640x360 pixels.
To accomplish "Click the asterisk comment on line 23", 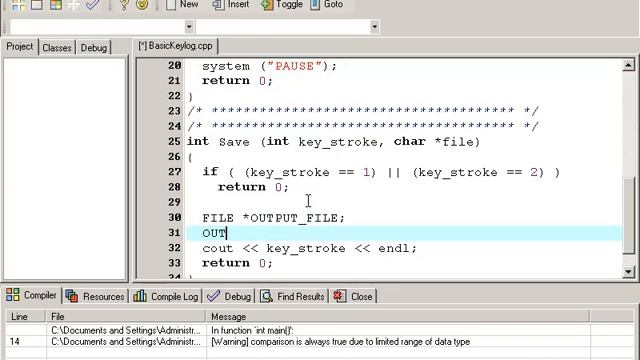I will pos(363,111).
